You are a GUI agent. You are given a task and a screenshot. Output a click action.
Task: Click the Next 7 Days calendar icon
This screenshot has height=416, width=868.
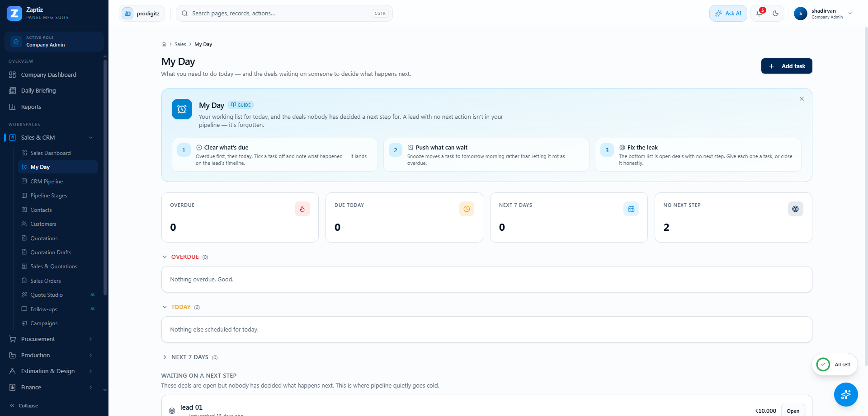[631, 209]
